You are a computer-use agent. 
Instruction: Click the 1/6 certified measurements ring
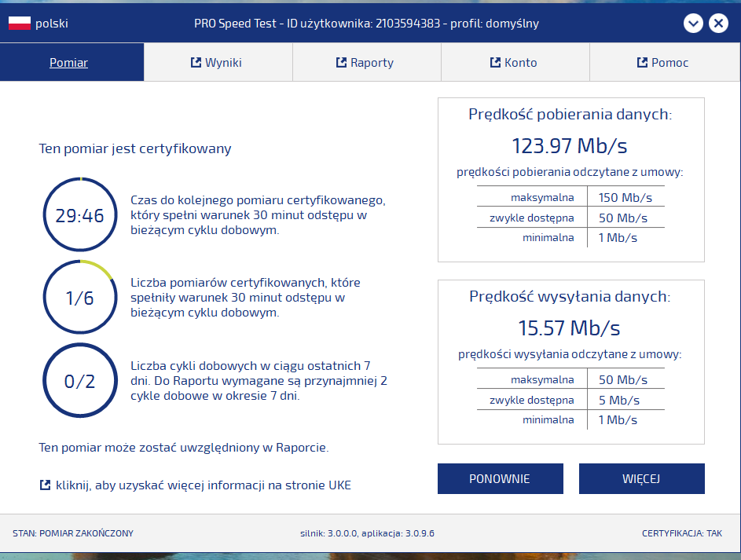(x=79, y=297)
